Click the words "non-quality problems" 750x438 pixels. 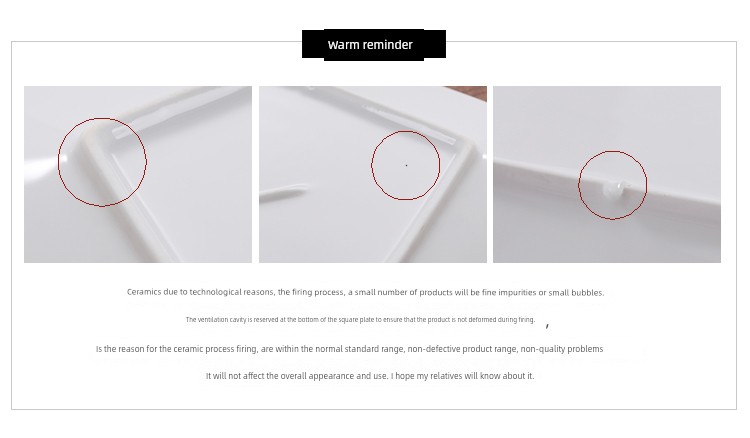point(562,349)
